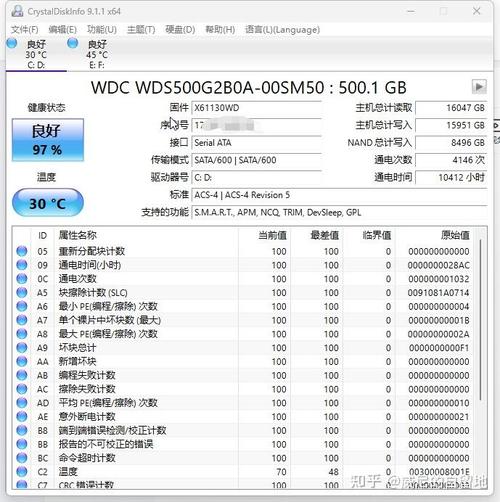500x502 pixels.
Task: Click status icon for A6 最小 PE 次数
Action: point(22,306)
